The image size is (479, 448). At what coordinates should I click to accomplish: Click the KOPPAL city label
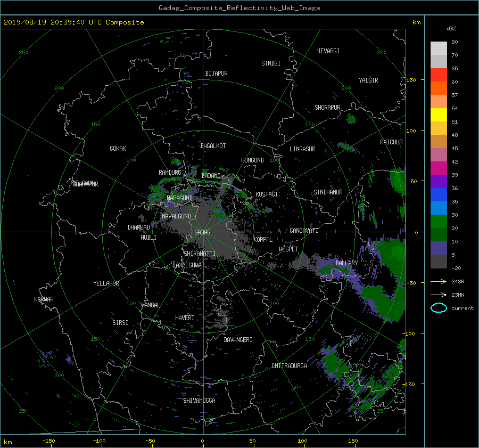point(263,240)
